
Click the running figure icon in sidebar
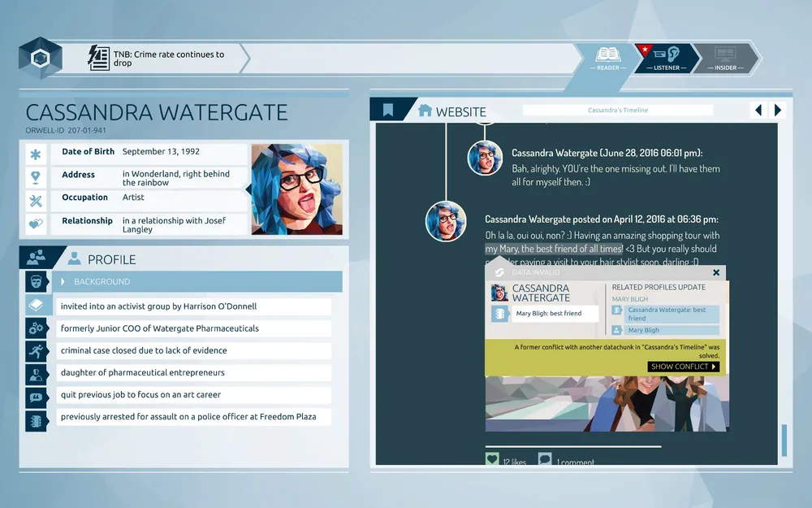(x=37, y=351)
